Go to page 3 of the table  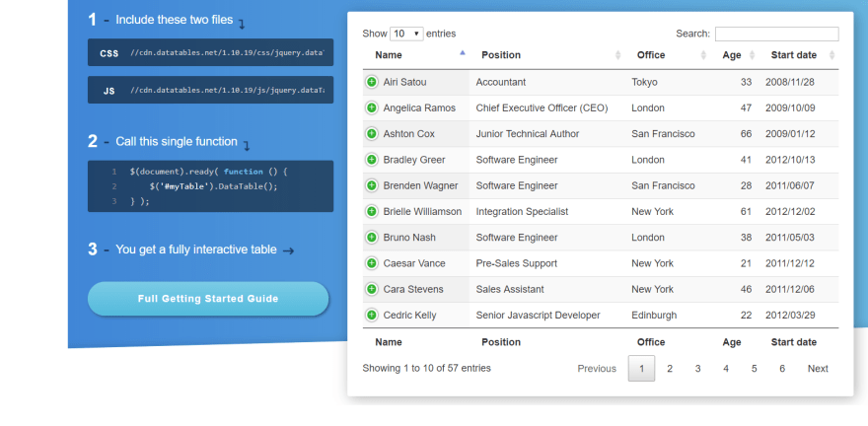(x=698, y=369)
